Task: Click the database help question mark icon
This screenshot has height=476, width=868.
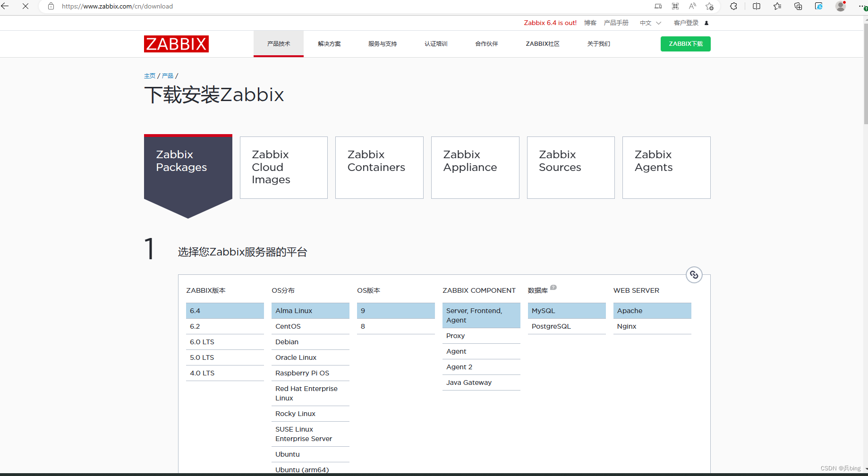Action: (x=553, y=287)
